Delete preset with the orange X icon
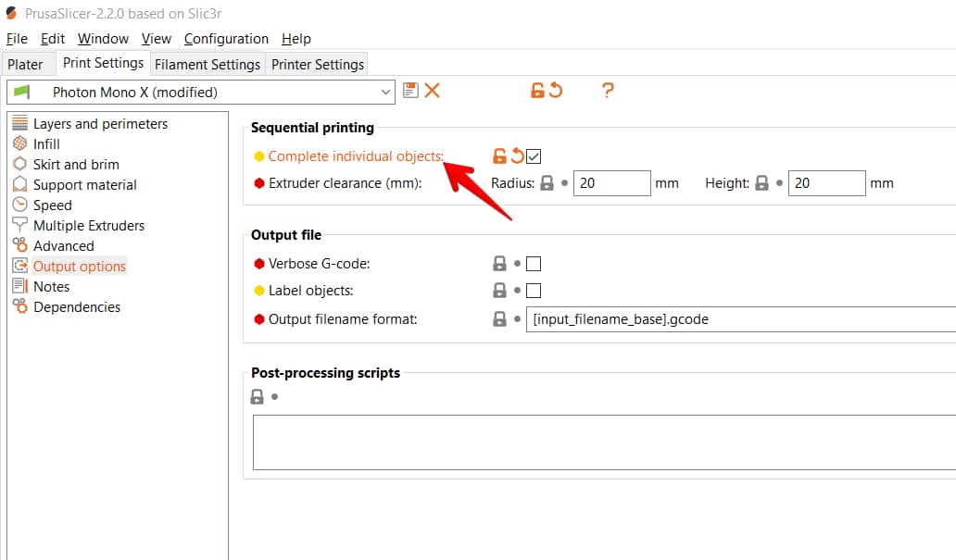 point(433,91)
